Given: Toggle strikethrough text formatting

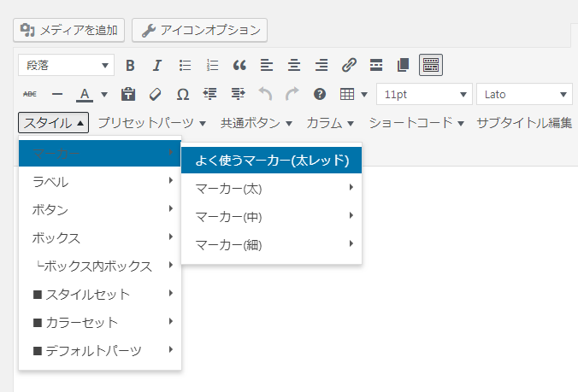Looking at the screenshot, I should click(x=30, y=94).
